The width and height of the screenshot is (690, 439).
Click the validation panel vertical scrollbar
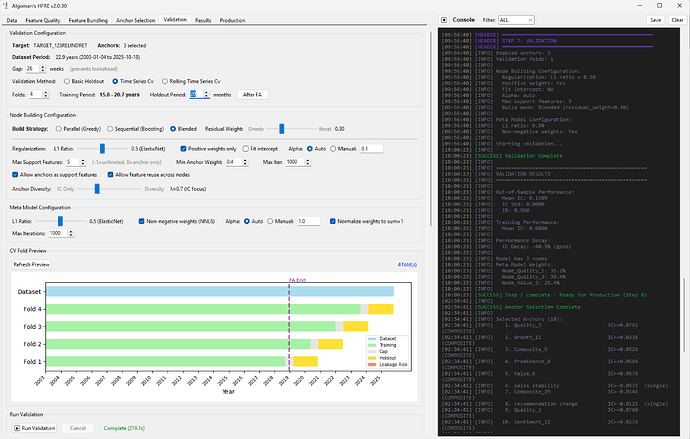430,130
